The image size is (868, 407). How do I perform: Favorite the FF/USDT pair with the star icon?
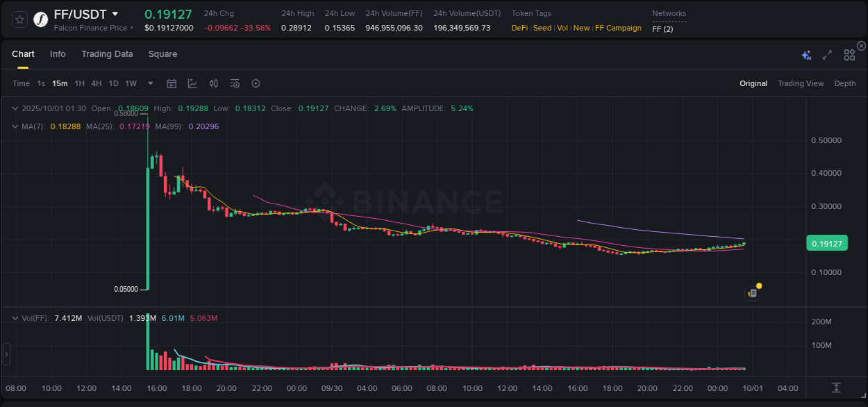19,19
